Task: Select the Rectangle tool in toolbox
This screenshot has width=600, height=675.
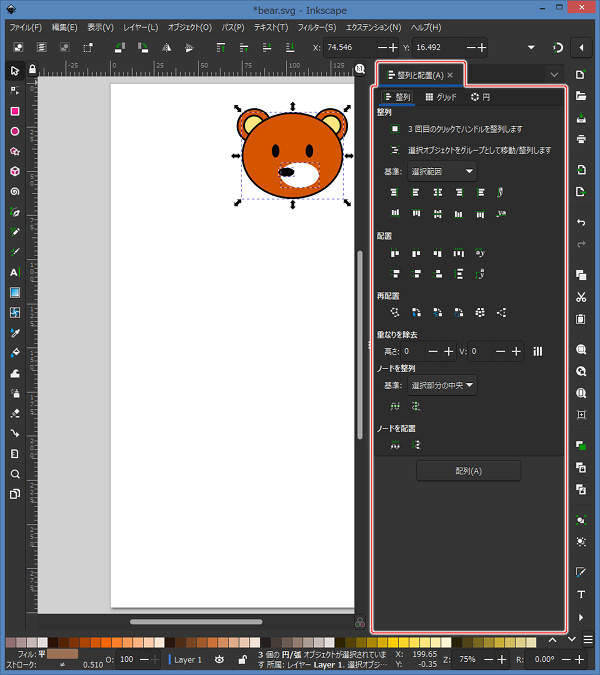Action: (15, 111)
